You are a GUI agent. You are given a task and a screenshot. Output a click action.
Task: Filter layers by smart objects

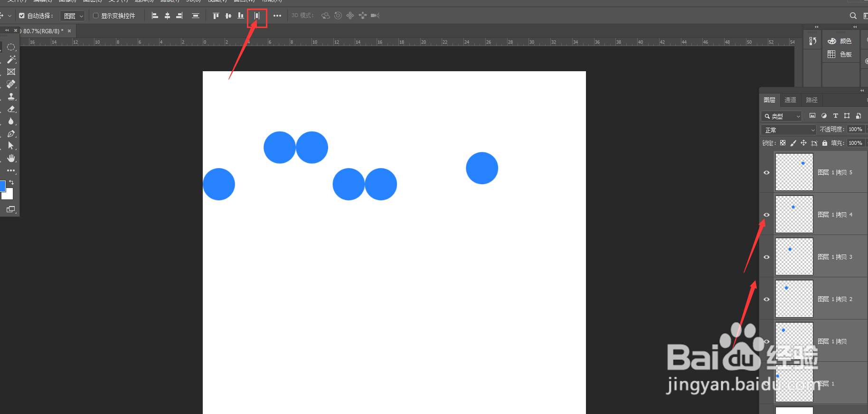(x=859, y=116)
